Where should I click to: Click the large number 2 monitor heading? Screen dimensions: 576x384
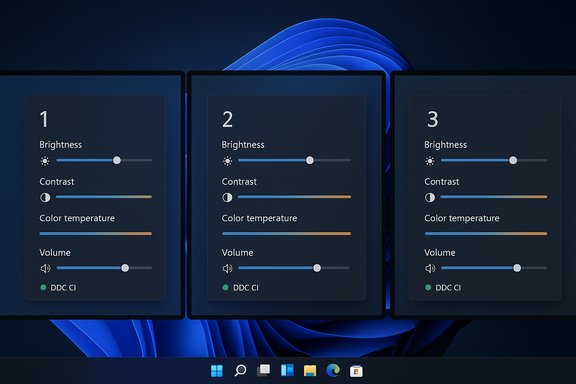(227, 119)
